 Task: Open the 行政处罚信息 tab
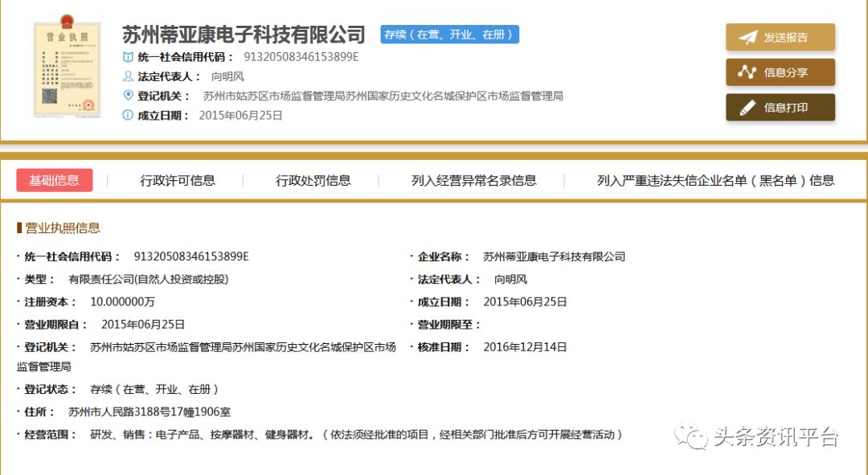pos(313,180)
